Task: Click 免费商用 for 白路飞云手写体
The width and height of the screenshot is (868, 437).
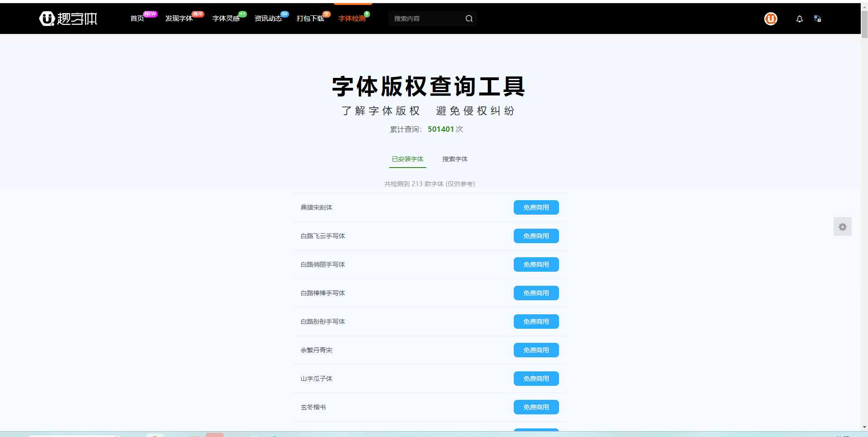Action: pos(536,236)
